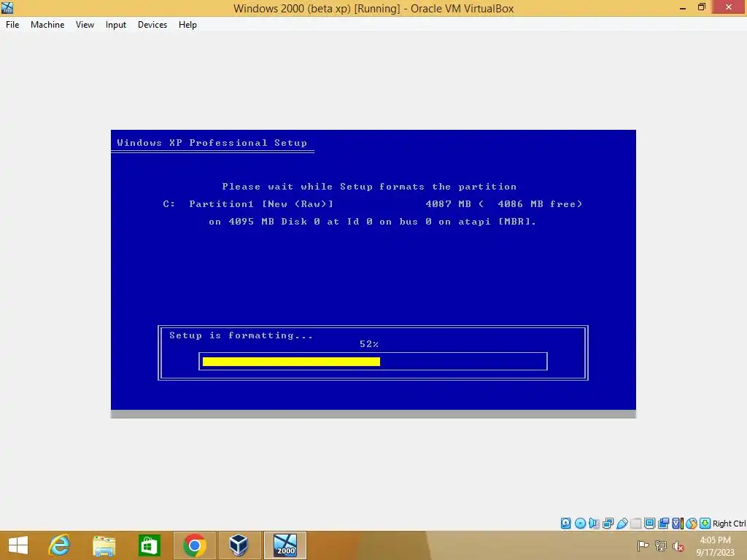
Task: Close the VirtualBox VM window
Action: pos(729,7)
